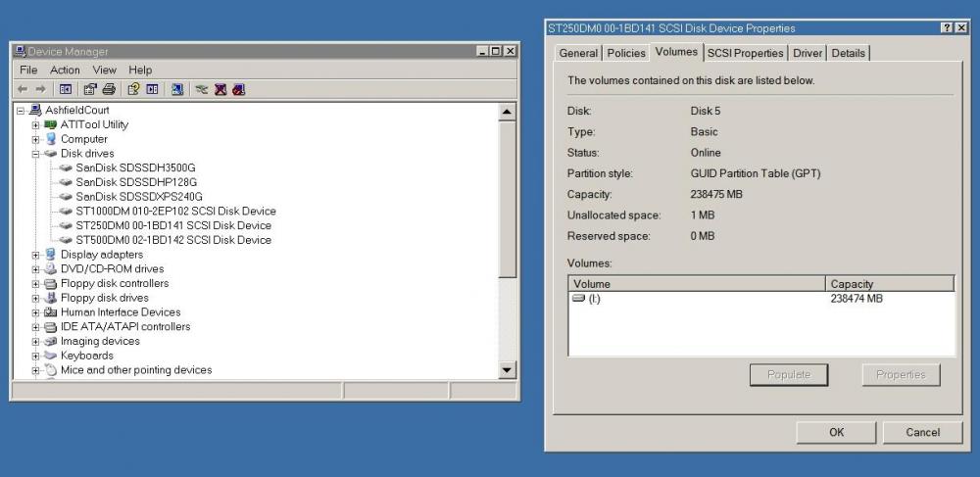
Task: Click the Cancel button
Action: (922, 432)
